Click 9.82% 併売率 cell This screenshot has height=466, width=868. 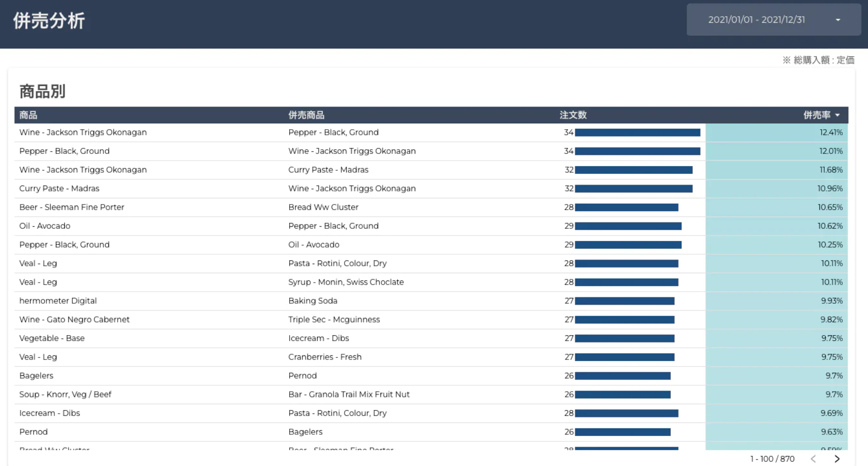pos(777,319)
